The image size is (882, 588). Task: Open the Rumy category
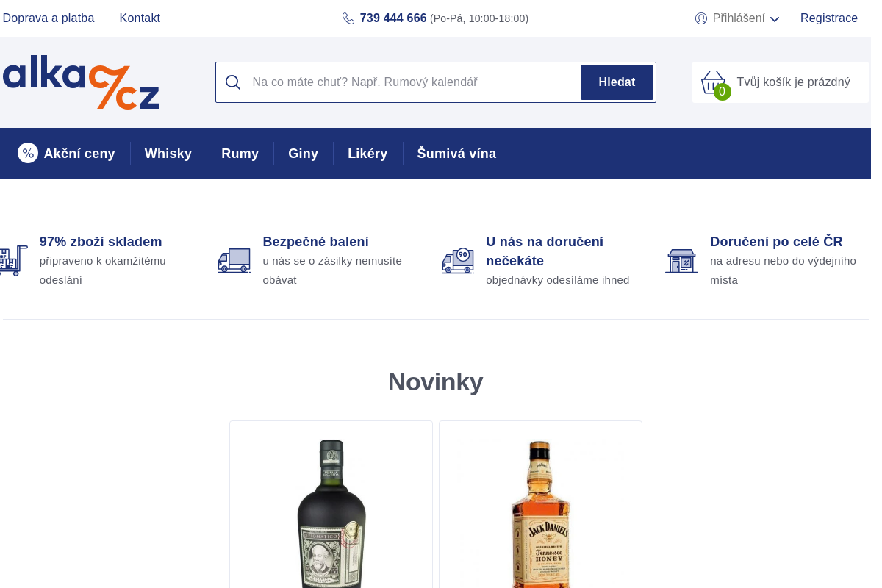[240, 154]
